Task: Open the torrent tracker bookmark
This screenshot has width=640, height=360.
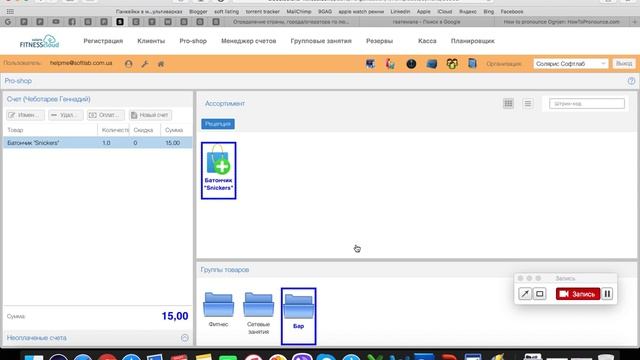Action: point(262,11)
